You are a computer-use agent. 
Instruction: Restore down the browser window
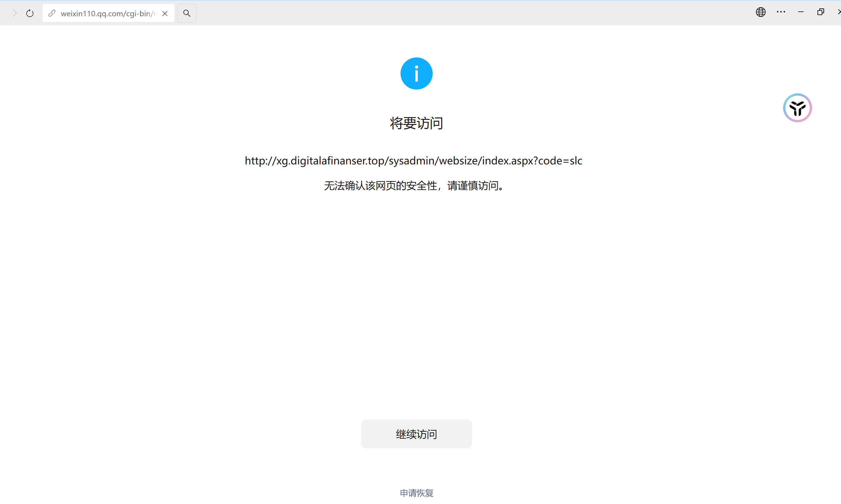pyautogui.click(x=821, y=12)
